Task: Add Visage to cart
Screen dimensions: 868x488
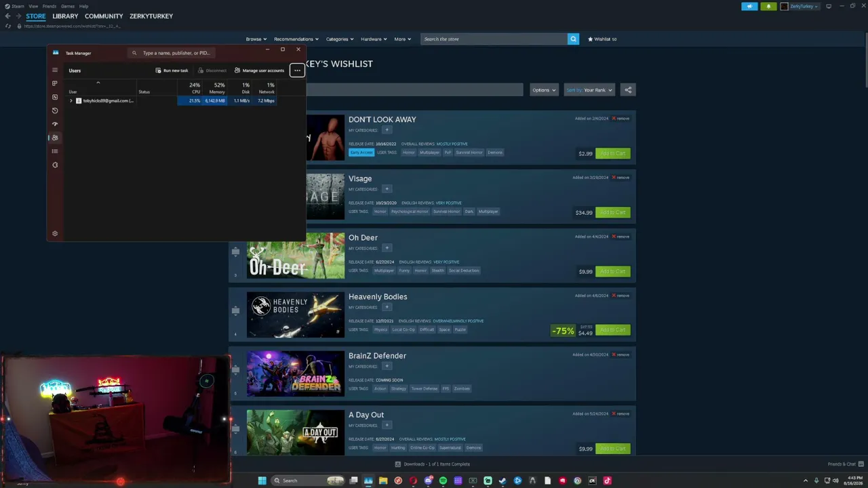Action: (613, 212)
